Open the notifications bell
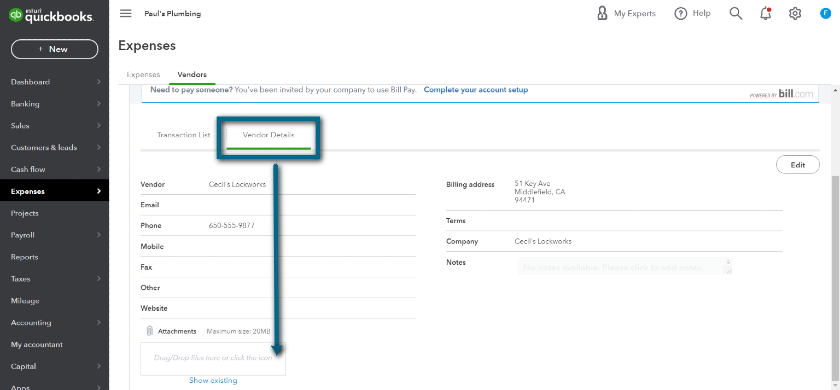 point(766,13)
